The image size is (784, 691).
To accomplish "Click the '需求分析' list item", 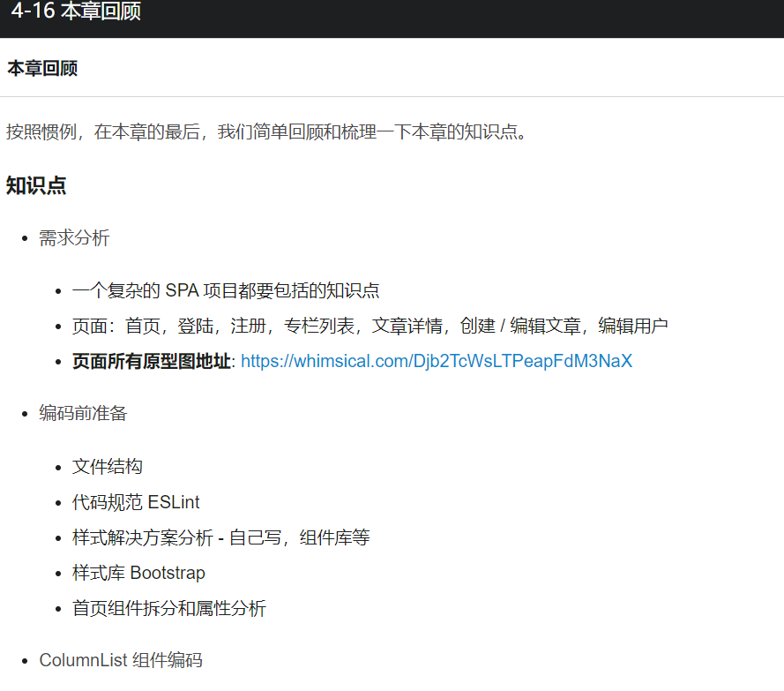I will pyautogui.click(x=75, y=237).
